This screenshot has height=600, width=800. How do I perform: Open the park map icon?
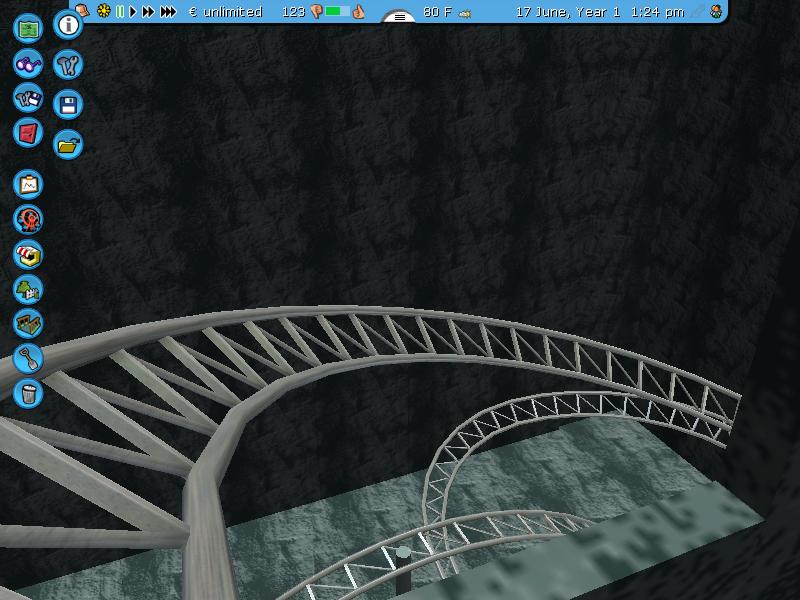(x=28, y=28)
